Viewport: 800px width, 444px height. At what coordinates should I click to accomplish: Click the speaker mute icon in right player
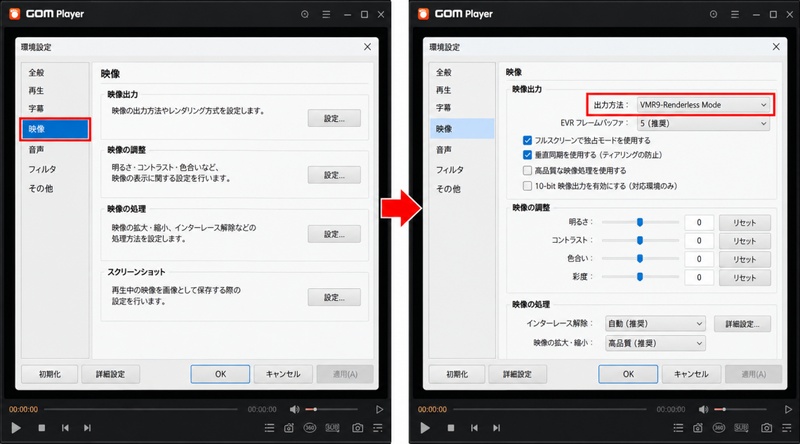pos(704,409)
